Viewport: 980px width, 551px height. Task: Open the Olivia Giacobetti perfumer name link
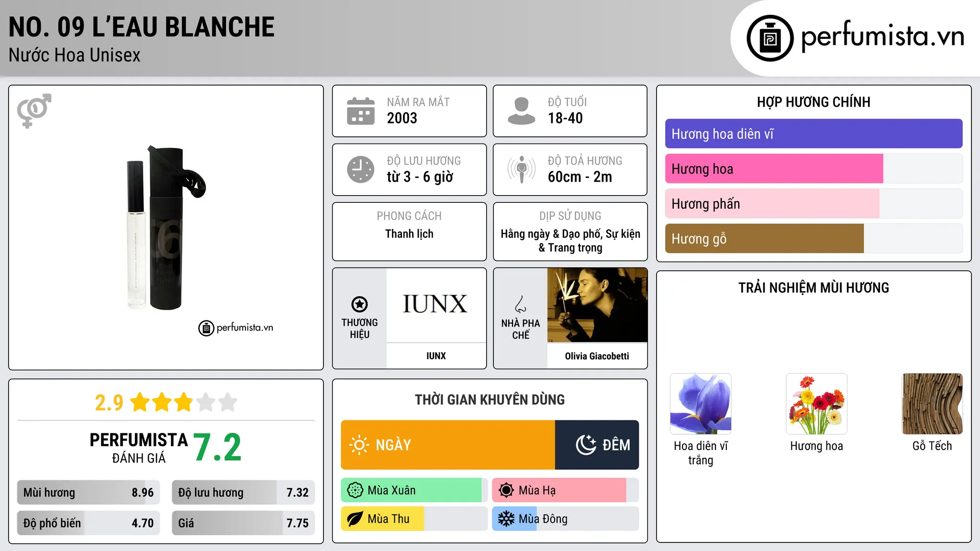point(597,356)
